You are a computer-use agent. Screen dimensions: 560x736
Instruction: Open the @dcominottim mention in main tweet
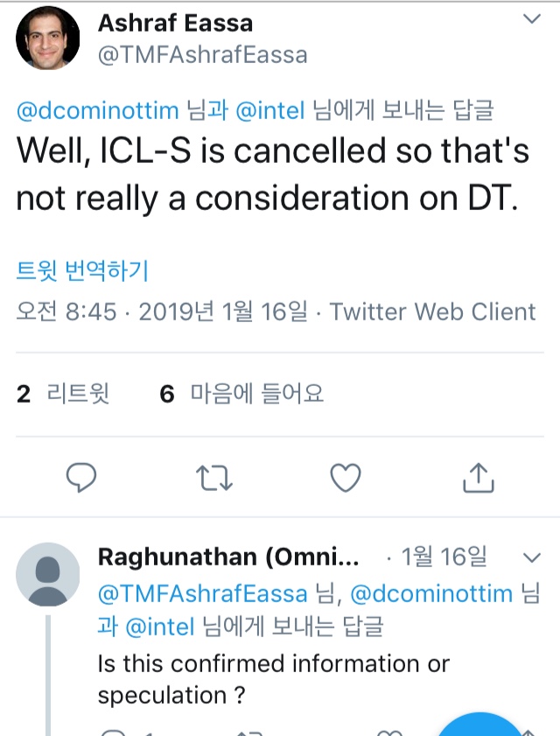[101, 110]
